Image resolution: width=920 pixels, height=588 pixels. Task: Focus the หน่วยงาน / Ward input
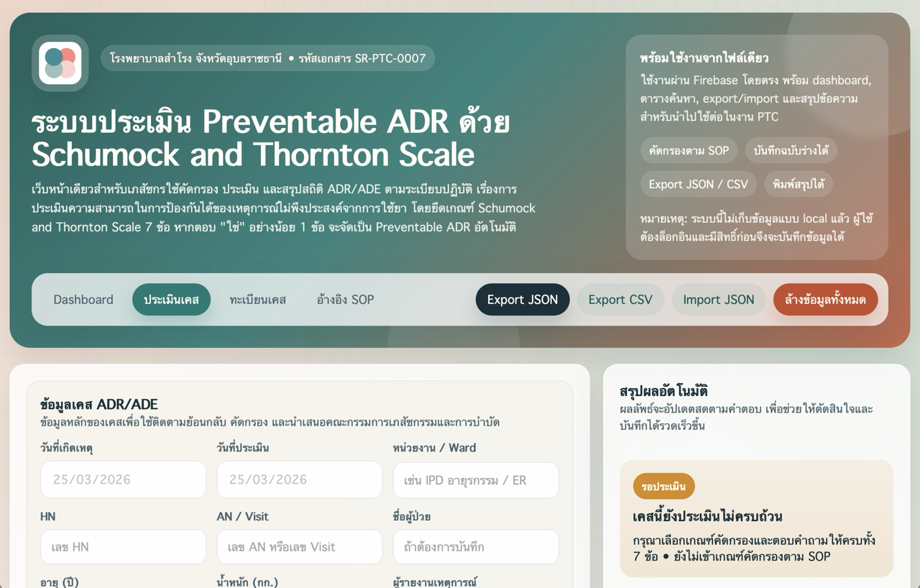pos(475,480)
